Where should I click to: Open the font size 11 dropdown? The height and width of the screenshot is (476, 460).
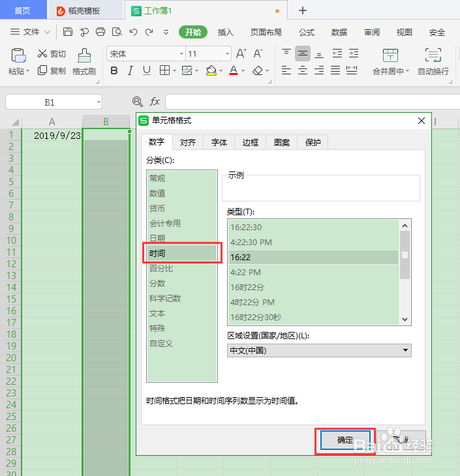[227, 53]
